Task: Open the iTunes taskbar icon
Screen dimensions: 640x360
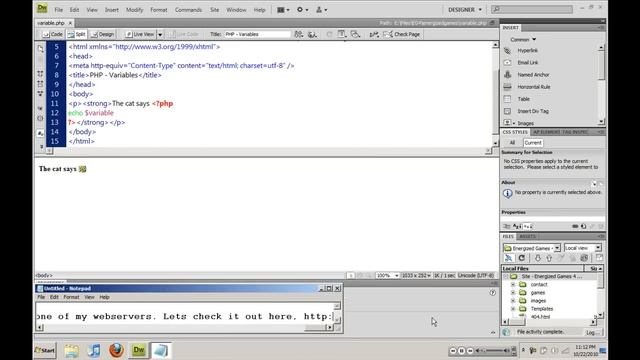Action: 94,350
